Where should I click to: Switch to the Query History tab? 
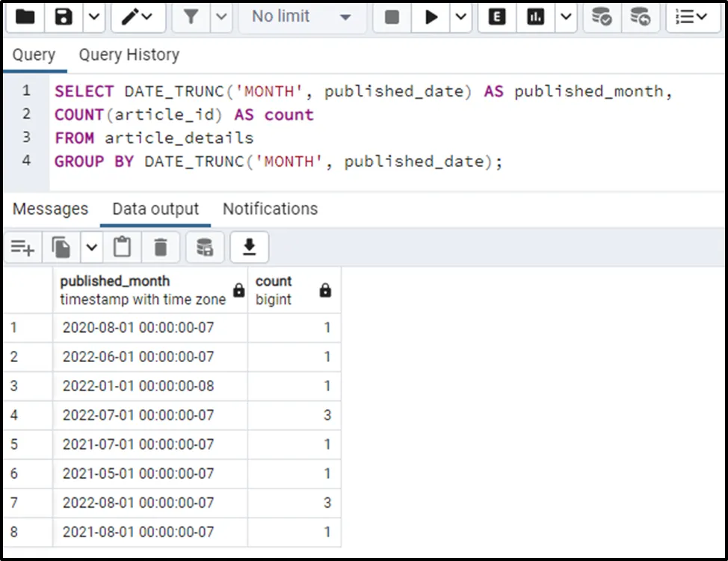pyautogui.click(x=129, y=55)
